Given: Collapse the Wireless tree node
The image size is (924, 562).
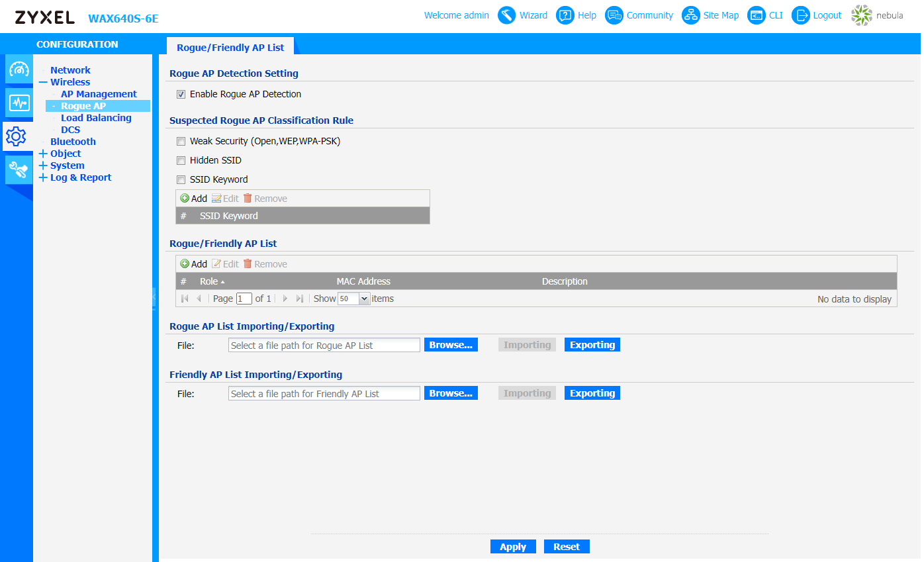Looking at the screenshot, I should pos(43,83).
